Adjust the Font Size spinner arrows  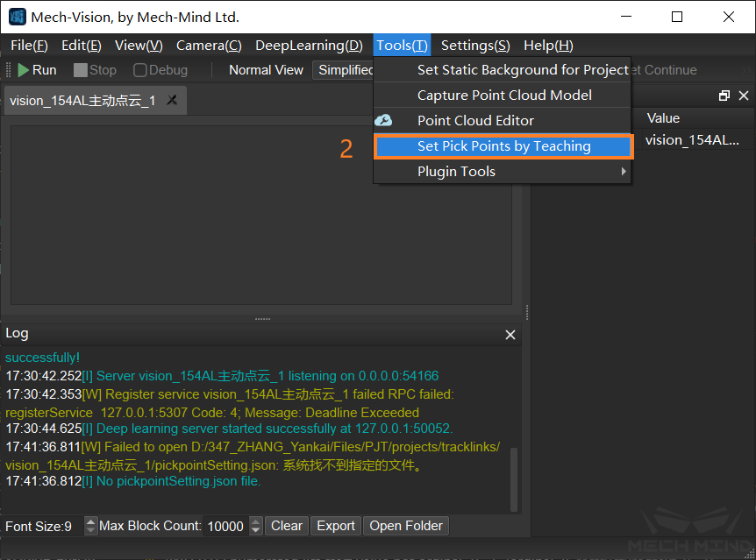click(x=91, y=526)
